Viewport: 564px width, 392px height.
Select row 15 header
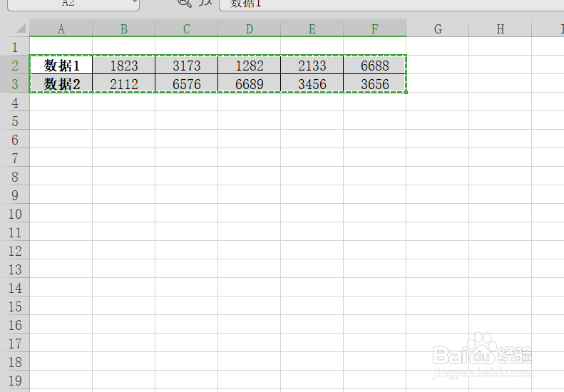point(15,306)
